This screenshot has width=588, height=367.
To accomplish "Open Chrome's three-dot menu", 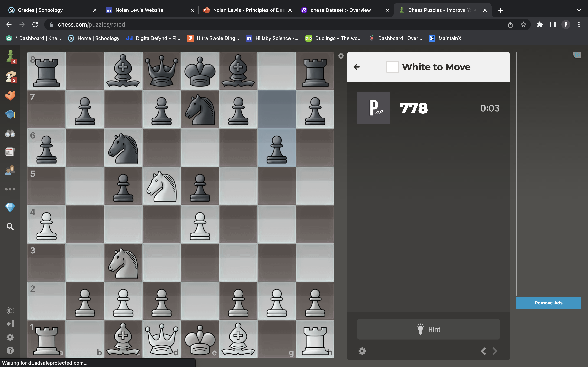I will (579, 24).
